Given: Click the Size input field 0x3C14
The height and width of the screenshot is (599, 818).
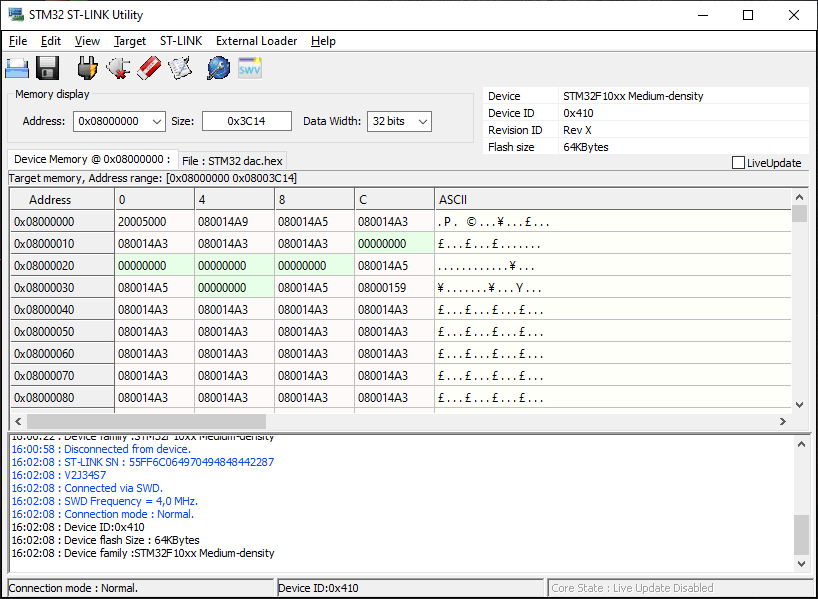Looking at the screenshot, I should tap(247, 122).
